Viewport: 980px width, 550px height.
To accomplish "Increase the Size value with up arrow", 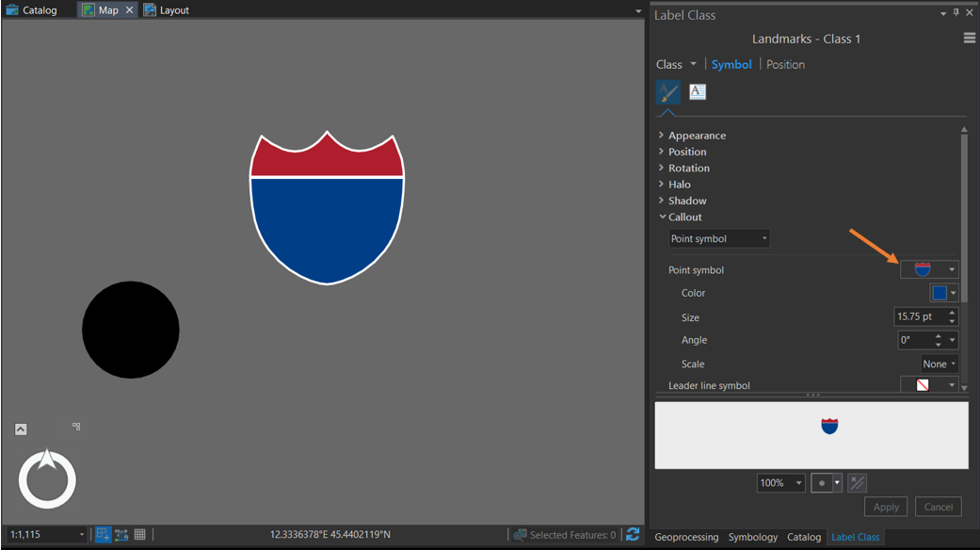I will pyautogui.click(x=952, y=313).
